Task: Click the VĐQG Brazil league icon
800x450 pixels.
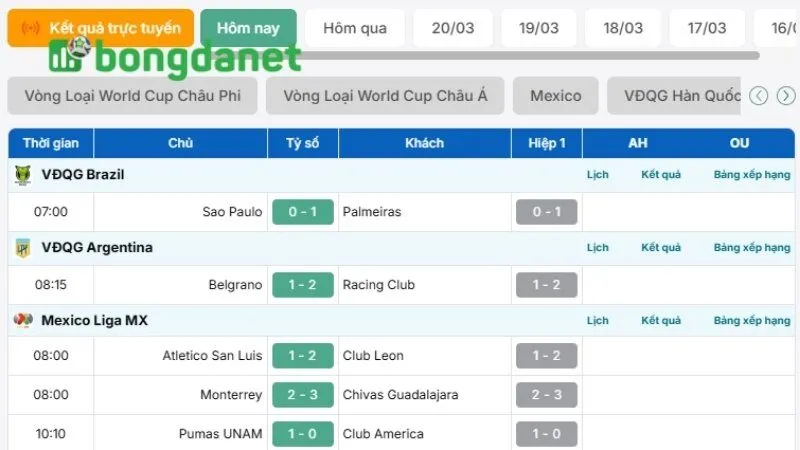Action: [x=23, y=175]
